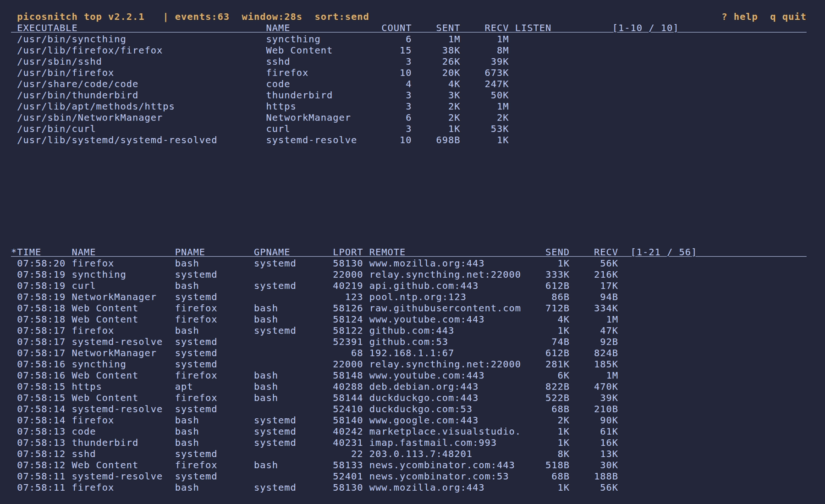825x504 pixels.
Task: Click the https deb.debian.org:443 event row
Action: (x=409, y=387)
